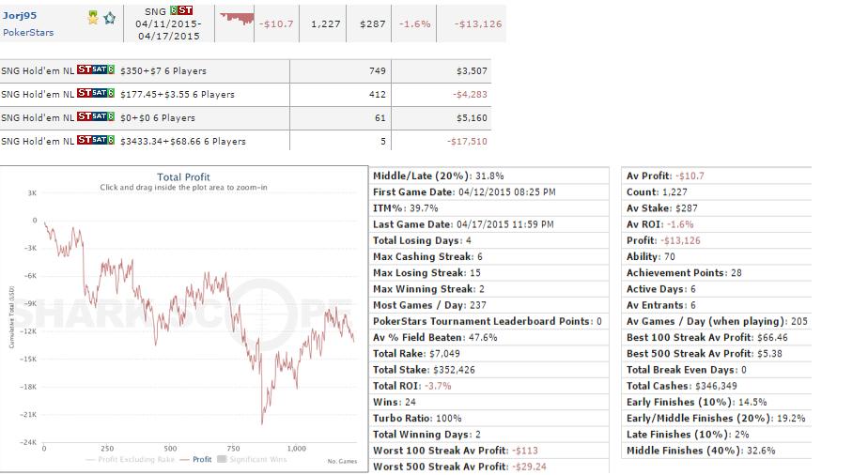
Task: Click ST SAT badge on $177.45+$3.55 row
Action: click(96, 94)
